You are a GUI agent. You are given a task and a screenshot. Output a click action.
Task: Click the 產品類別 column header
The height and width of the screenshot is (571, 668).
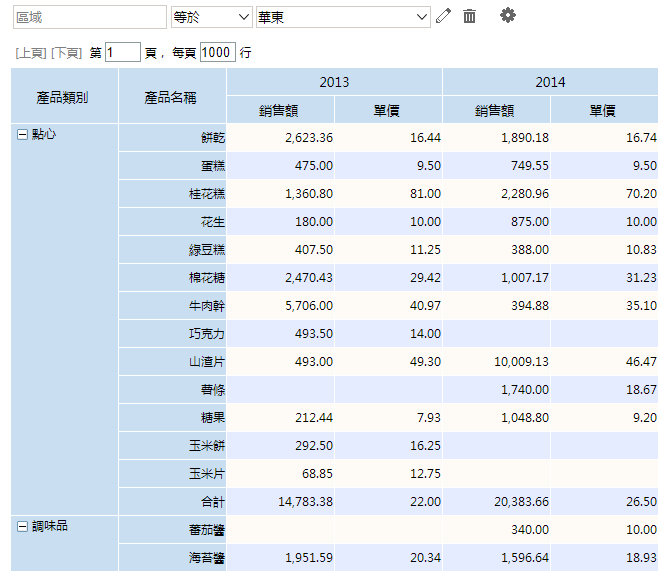click(64, 97)
